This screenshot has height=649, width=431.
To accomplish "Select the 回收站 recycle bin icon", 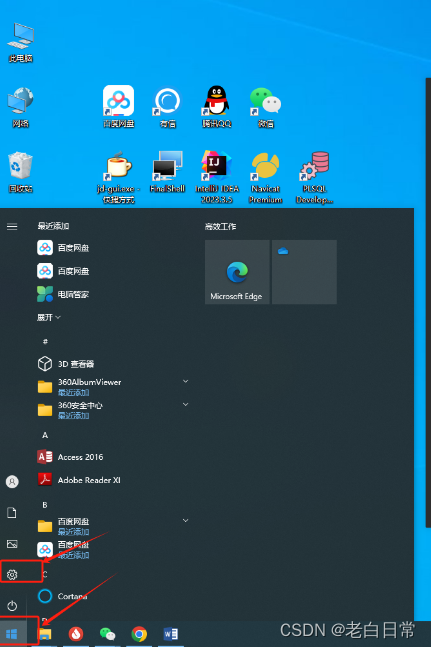I will coord(20,172).
